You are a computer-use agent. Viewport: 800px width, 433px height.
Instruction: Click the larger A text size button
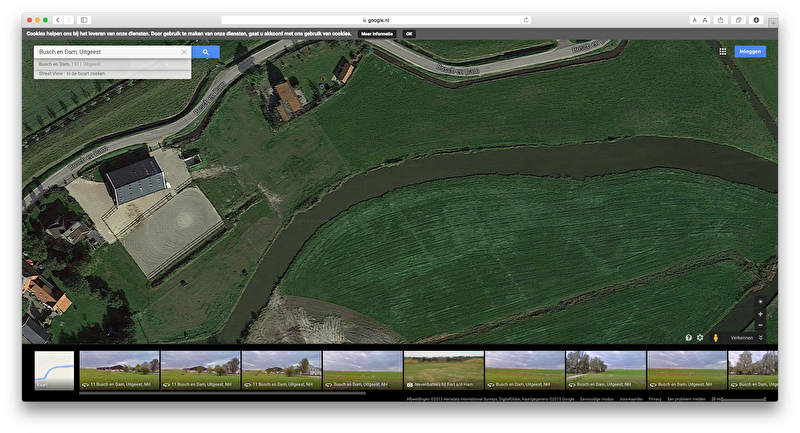(x=705, y=20)
